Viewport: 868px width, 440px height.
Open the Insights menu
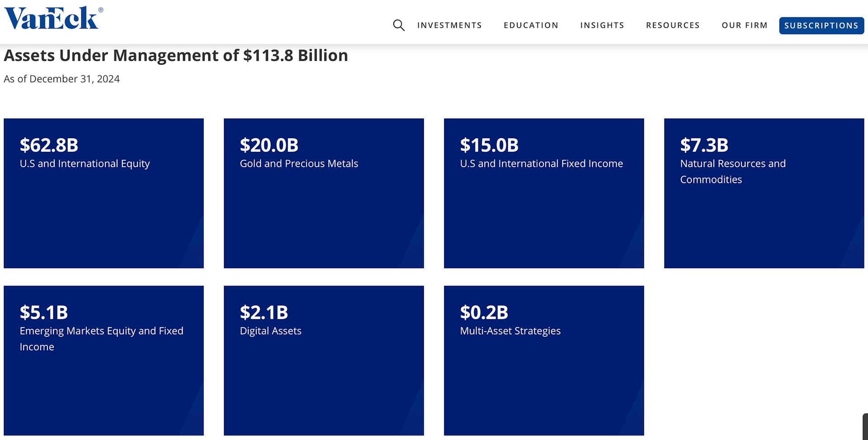click(x=602, y=25)
